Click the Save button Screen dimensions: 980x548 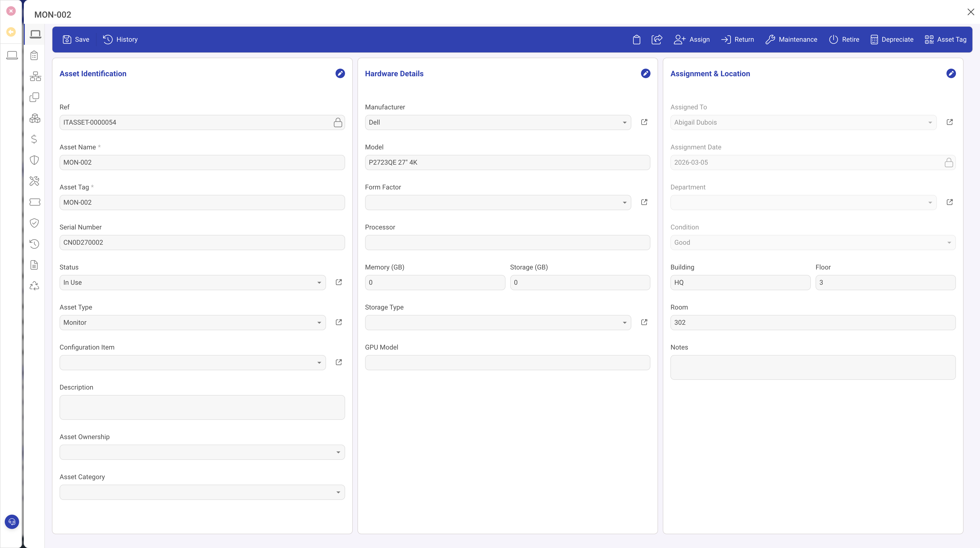pos(76,39)
